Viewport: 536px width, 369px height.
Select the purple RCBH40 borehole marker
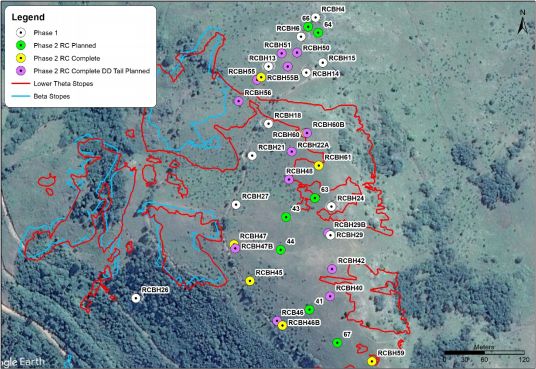tap(330, 296)
